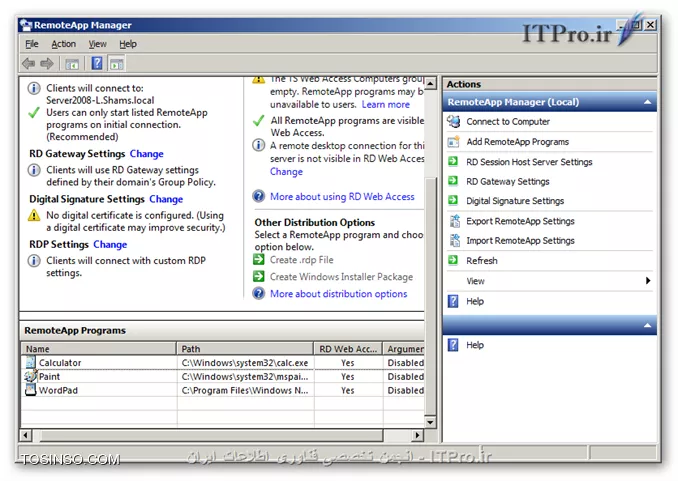678x481 pixels.
Task: Click the Export RemoteApp Settings action
Action: point(520,221)
